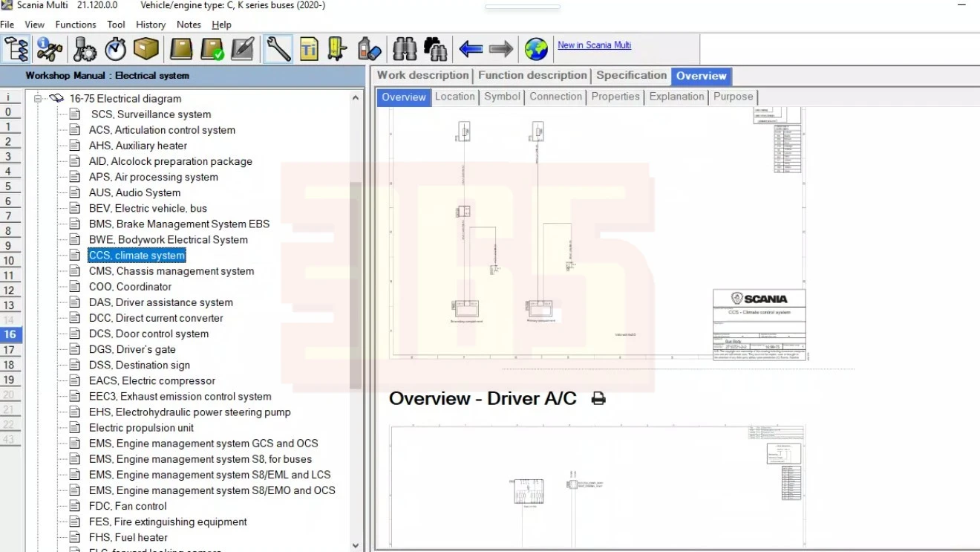Open the parts box icon
Viewport: 980px width, 552px height.
click(146, 50)
